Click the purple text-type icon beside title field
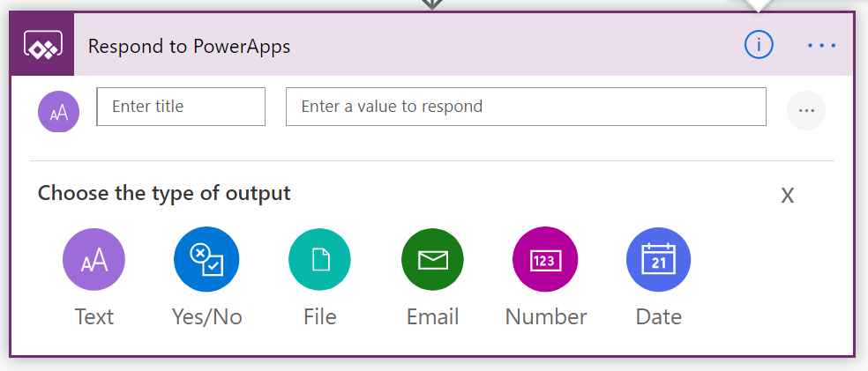 click(59, 112)
